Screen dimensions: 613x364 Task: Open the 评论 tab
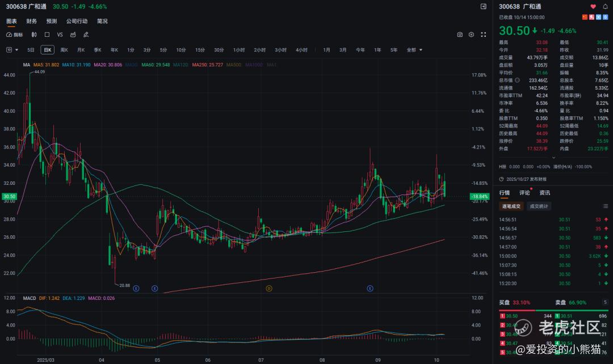click(x=524, y=193)
